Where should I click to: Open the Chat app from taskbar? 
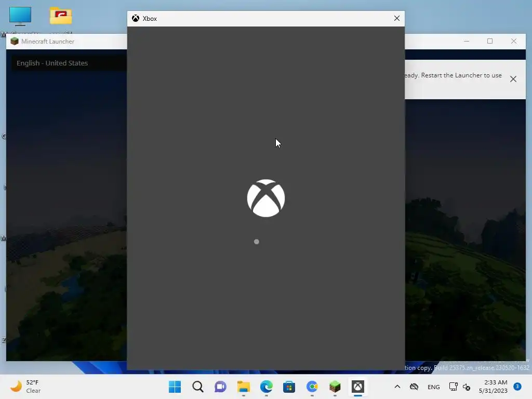(220, 387)
